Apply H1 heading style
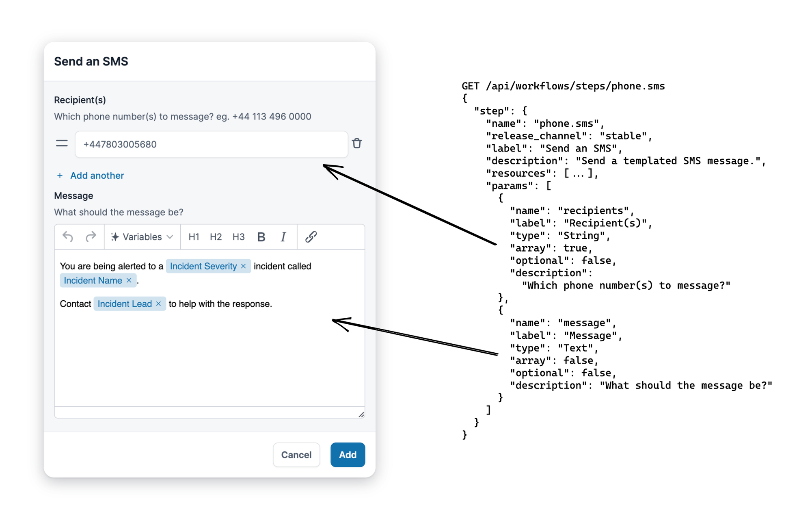This screenshot has width=812, height=514. click(194, 237)
